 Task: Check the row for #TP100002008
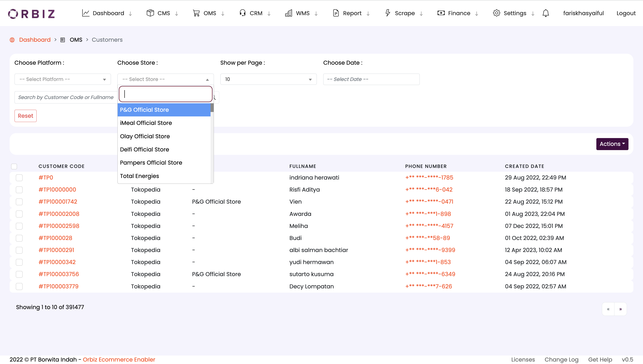pos(19,214)
